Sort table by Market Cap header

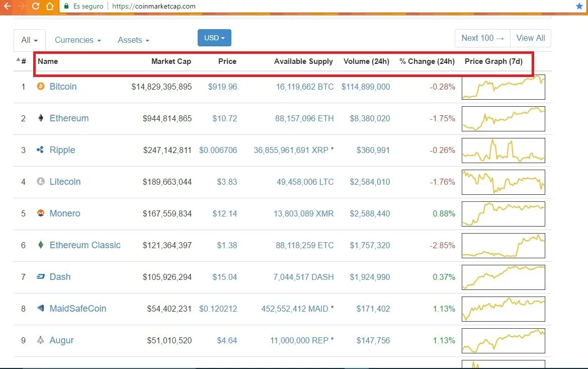coord(171,61)
